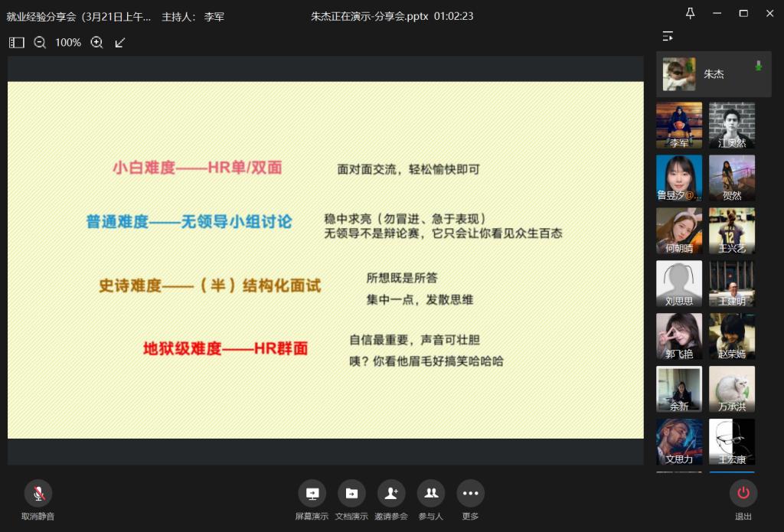Leave meeting using 退出 button
The width and height of the screenshot is (784, 532).
tap(743, 494)
